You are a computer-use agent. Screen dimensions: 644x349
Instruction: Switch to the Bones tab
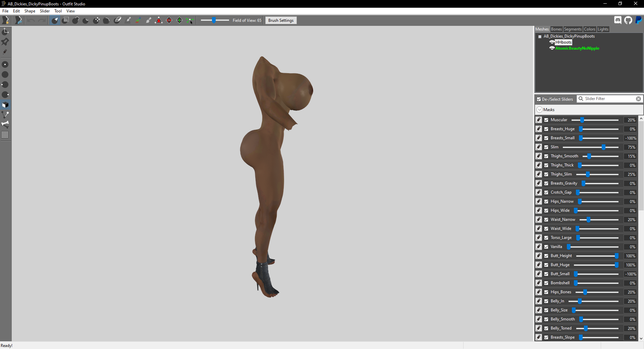[556, 29]
